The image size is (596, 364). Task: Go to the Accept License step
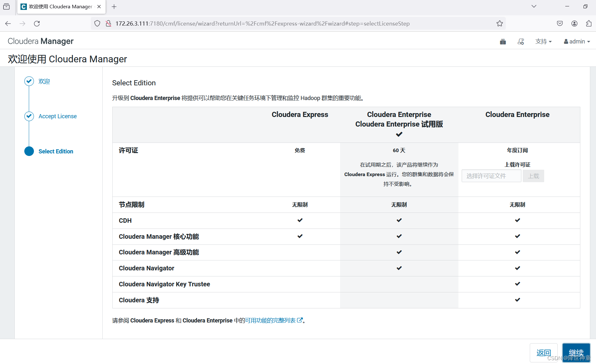tap(58, 116)
